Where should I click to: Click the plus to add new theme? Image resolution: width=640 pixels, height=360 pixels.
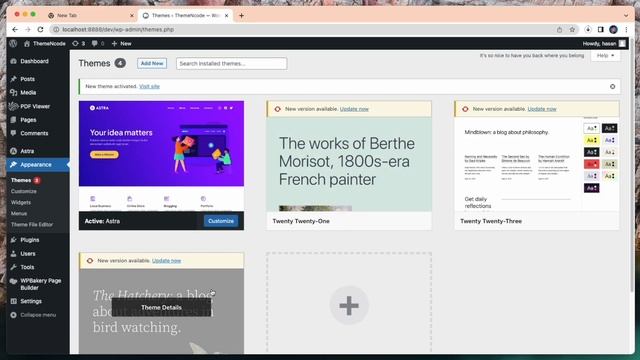[349, 305]
